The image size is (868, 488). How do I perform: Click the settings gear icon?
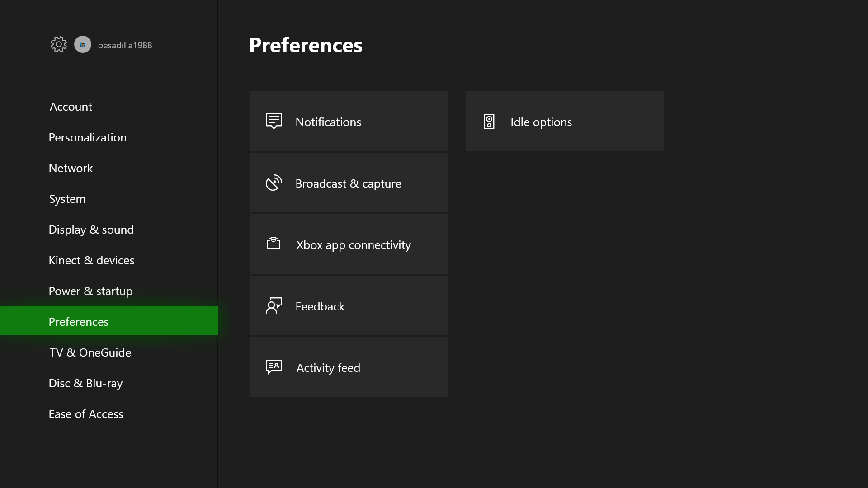point(59,44)
